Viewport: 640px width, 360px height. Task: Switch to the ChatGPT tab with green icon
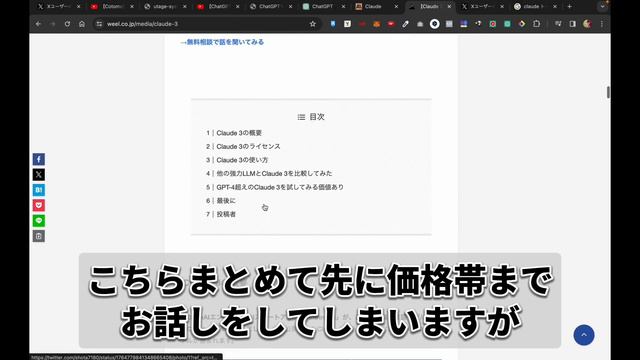tap(322, 7)
